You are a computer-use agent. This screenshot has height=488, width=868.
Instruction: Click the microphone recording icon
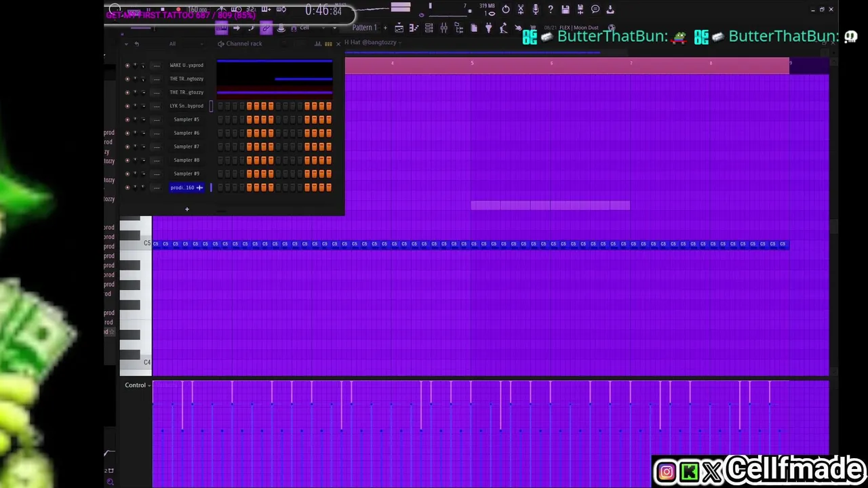point(536,9)
